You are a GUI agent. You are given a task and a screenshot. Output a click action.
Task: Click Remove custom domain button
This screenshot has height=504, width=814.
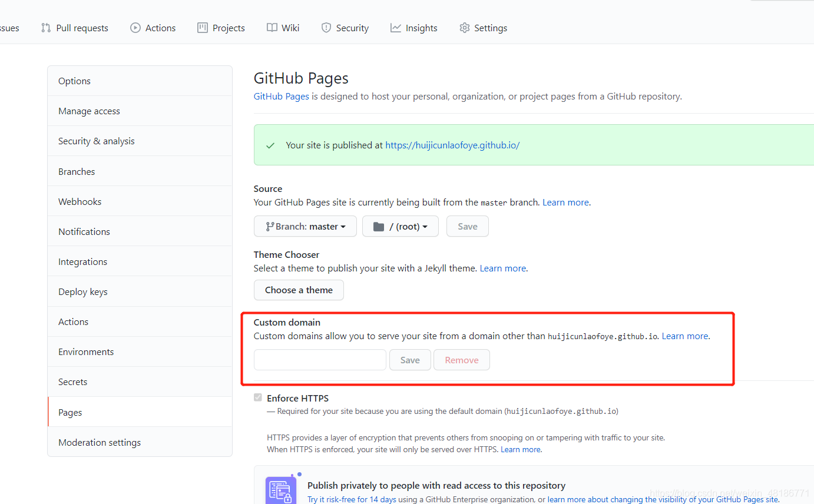[x=462, y=360]
